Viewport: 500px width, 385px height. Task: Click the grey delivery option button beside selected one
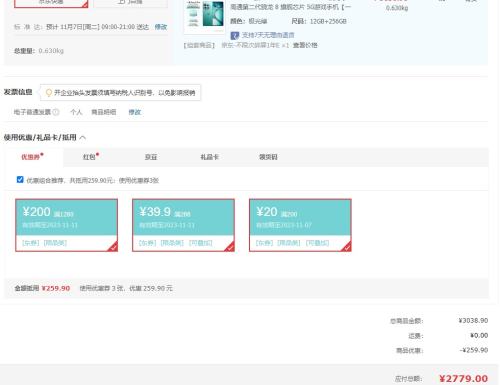pos(131,3)
